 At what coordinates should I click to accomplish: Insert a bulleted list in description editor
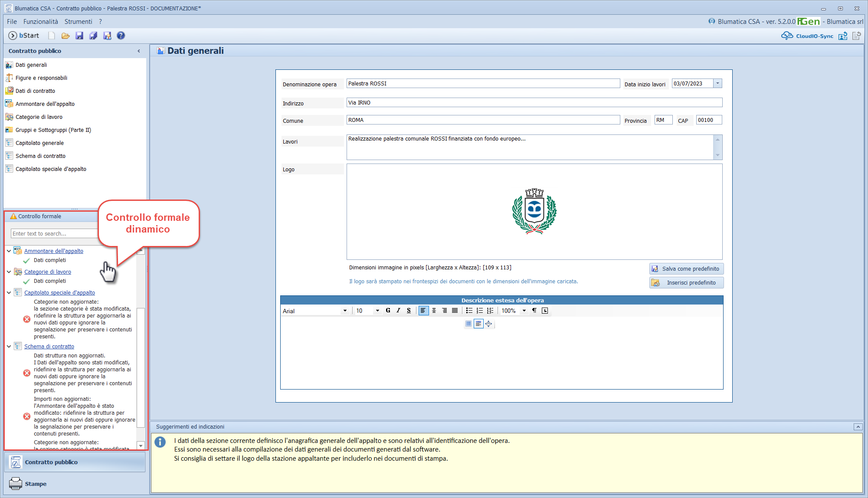pyautogui.click(x=469, y=311)
